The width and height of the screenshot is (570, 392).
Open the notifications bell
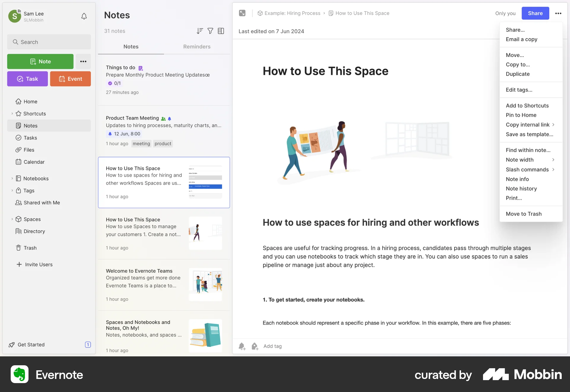[84, 16]
